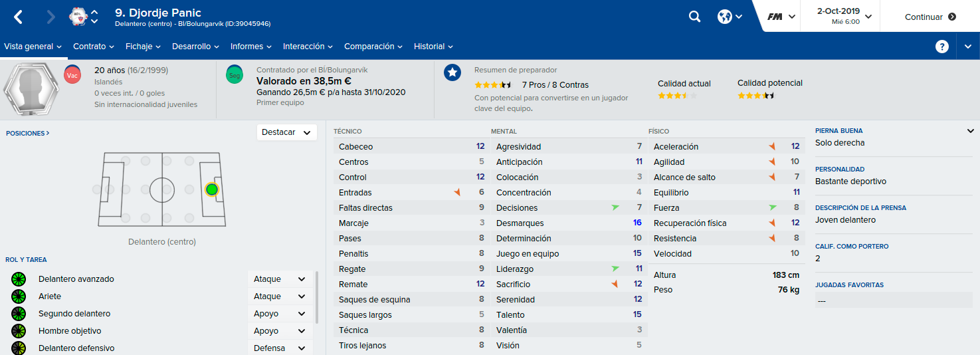
Task: Open the search magnifier icon
Action: pyautogui.click(x=695, y=17)
